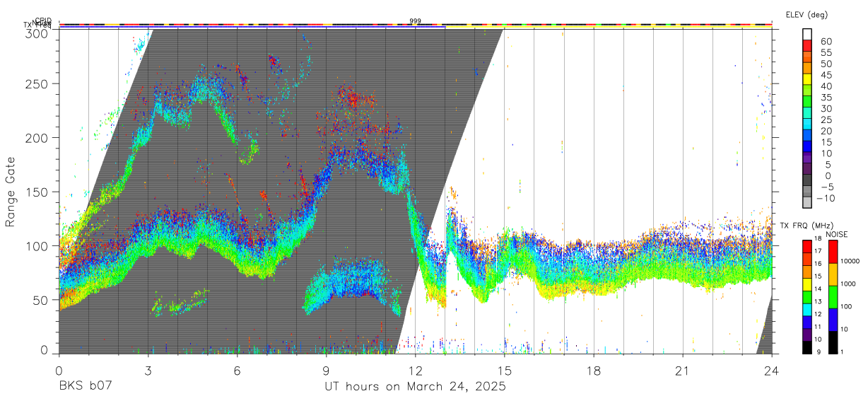Select the green NOISE band above 100
This screenshot has height=401, width=868.
pos(833,297)
